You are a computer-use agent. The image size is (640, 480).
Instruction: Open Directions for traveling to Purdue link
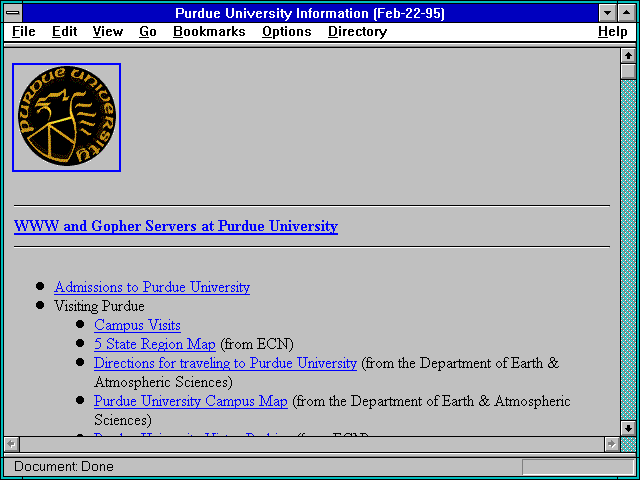pos(225,363)
